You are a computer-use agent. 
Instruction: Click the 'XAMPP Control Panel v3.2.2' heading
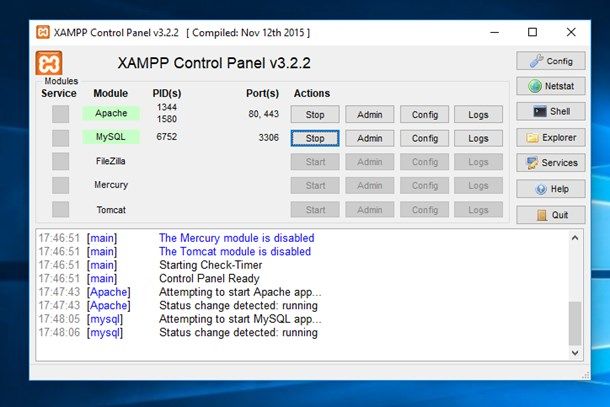click(214, 63)
